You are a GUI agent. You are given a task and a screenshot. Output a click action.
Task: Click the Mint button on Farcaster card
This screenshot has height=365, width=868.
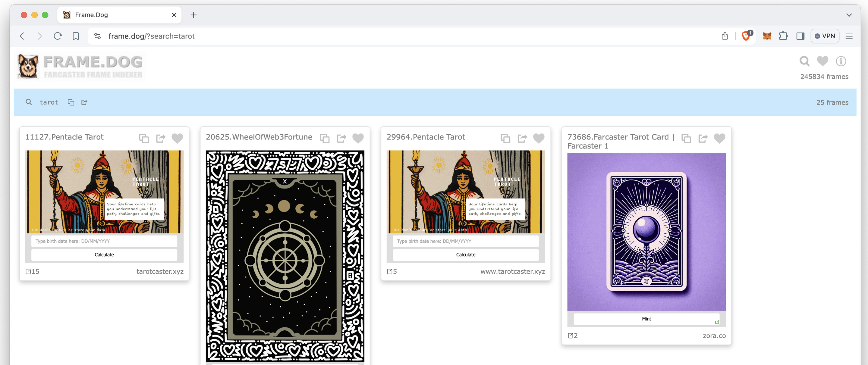(x=646, y=319)
